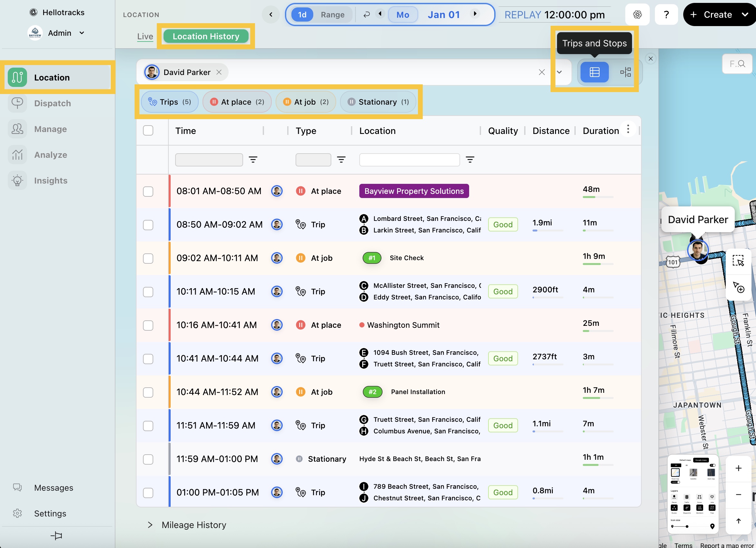Check the 08:01 AM At place row

(148, 191)
